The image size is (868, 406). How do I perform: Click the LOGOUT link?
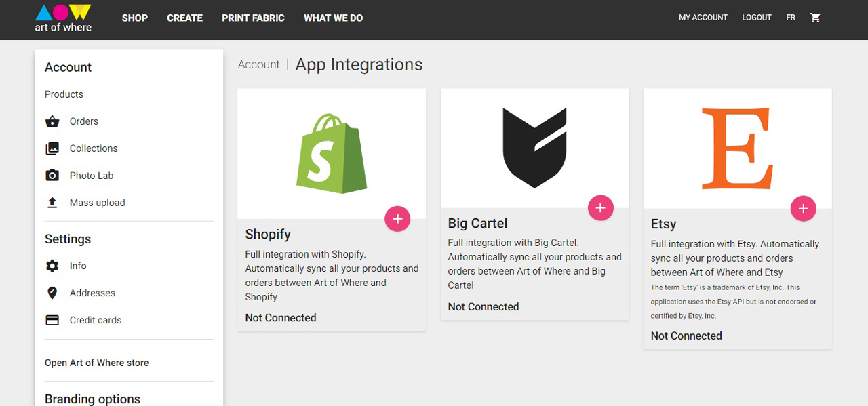coord(757,18)
